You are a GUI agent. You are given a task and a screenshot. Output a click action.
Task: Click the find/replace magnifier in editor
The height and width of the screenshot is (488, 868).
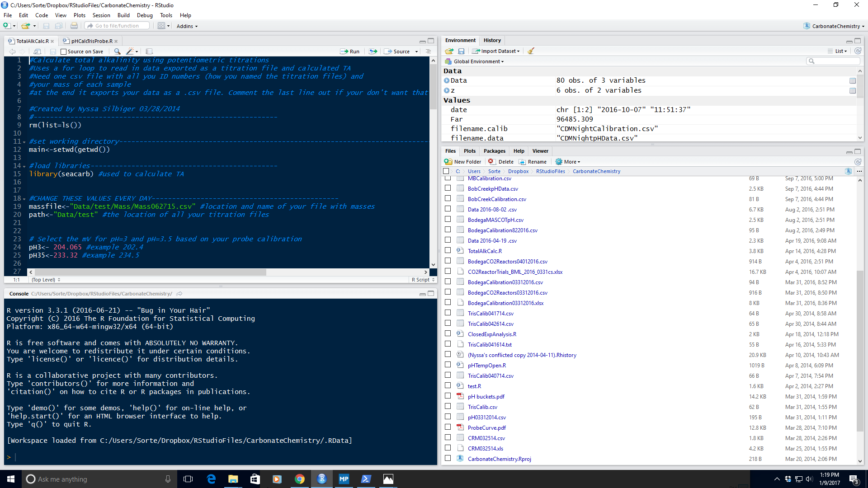(117, 52)
